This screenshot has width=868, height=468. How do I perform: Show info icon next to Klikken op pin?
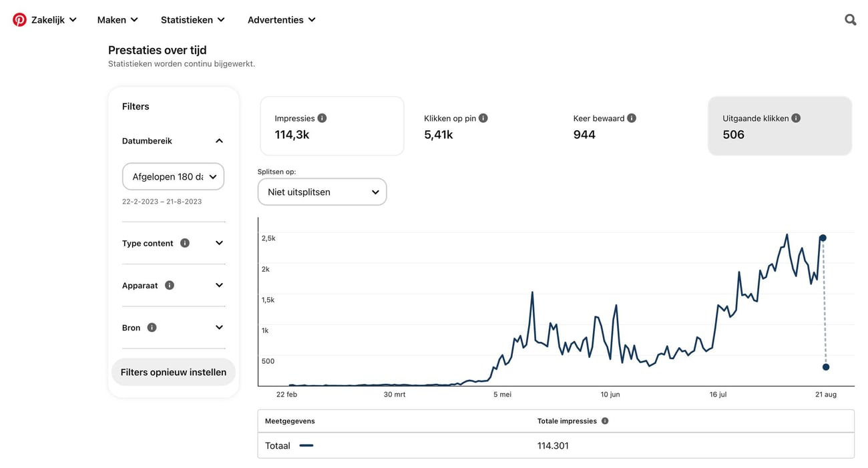(x=483, y=118)
